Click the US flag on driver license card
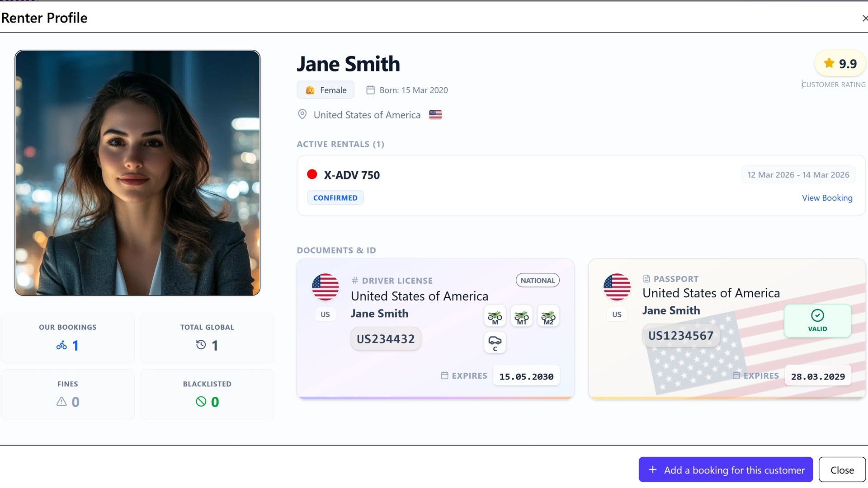This screenshot has width=868, height=488. (x=325, y=287)
